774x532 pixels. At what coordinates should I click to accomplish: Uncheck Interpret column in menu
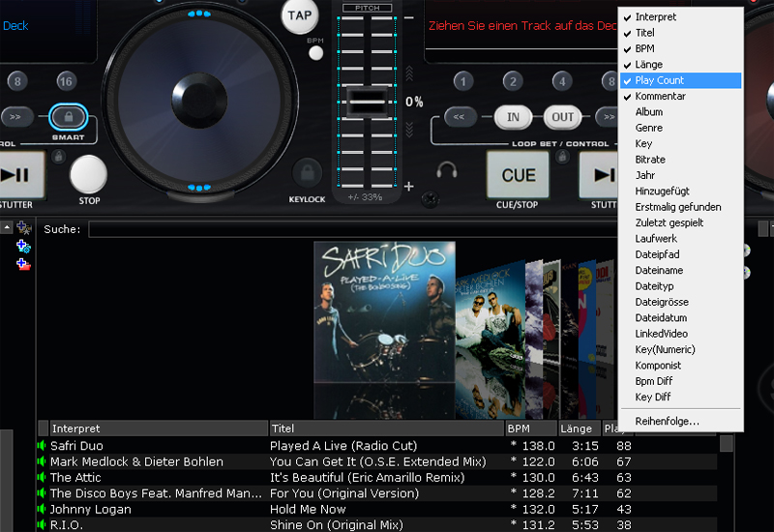[x=681, y=16]
